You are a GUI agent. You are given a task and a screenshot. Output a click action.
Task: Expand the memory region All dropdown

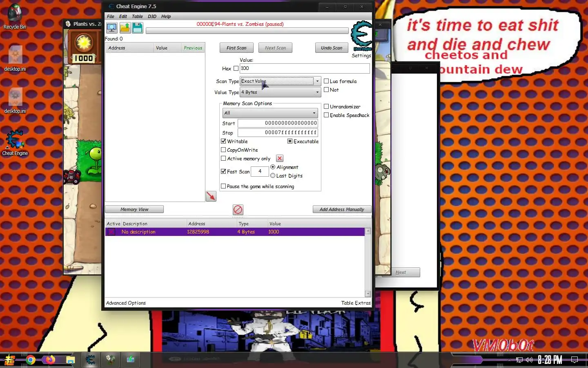pos(270,113)
